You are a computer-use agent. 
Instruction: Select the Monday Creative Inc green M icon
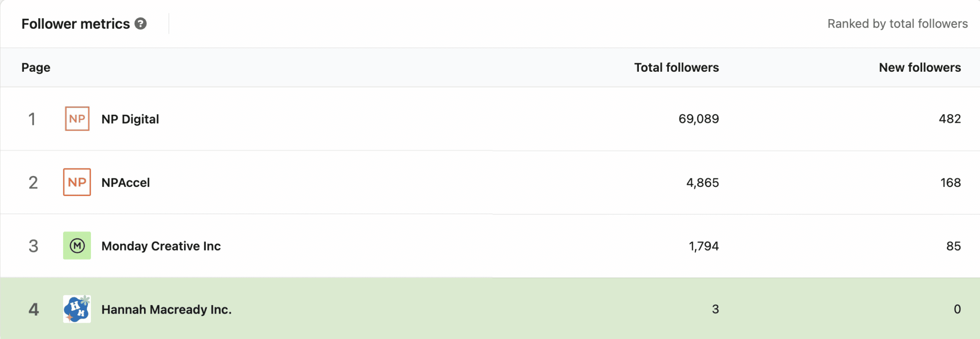click(77, 246)
